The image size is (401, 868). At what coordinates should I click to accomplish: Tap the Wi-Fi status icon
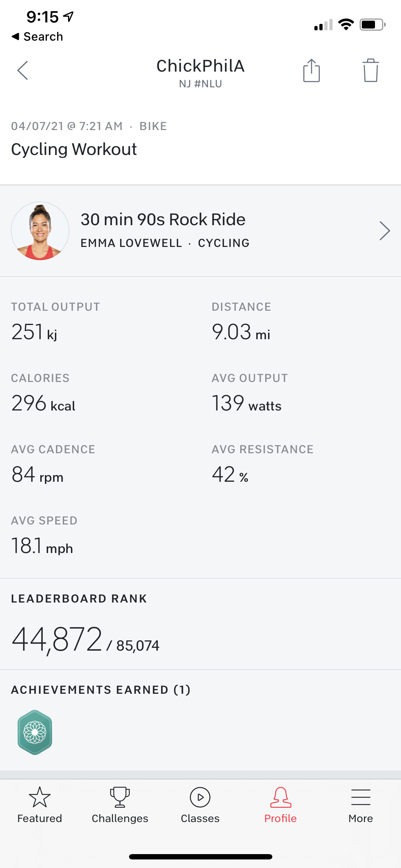click(346, 25)
